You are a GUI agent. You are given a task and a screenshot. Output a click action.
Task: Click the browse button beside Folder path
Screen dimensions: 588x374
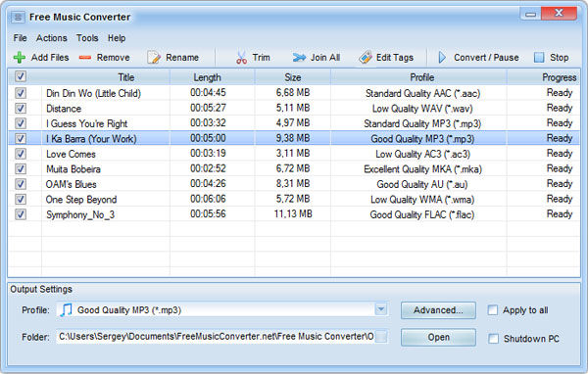point(381,337)
